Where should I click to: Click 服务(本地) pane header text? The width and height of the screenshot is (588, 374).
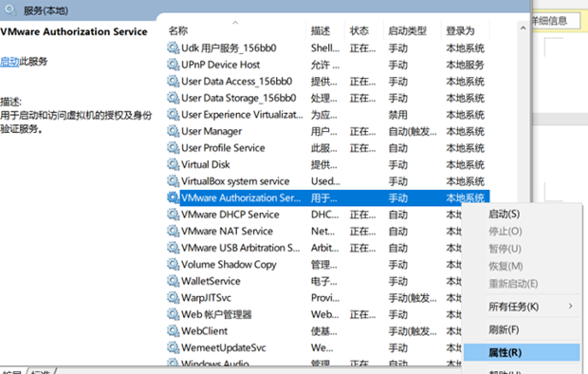pos(46,10)
